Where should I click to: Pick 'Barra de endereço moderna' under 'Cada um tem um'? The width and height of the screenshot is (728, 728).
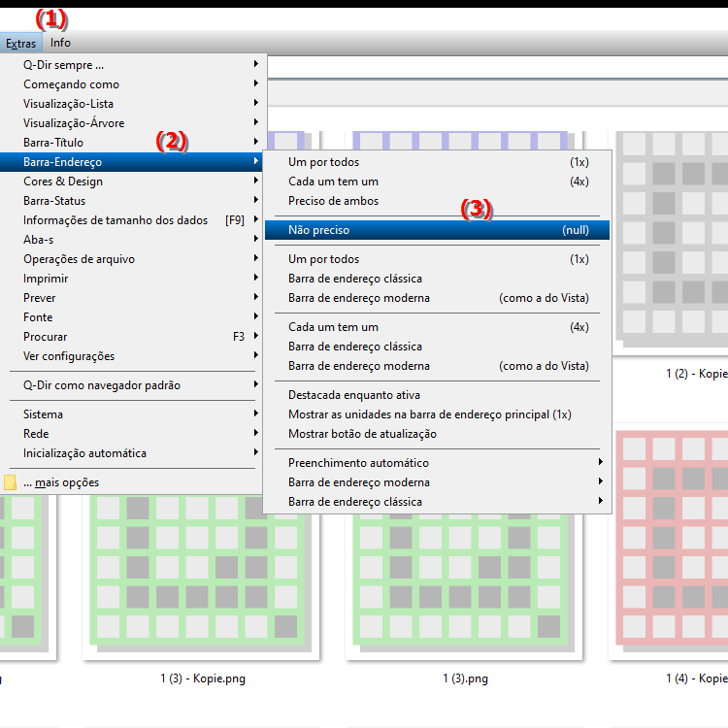438,366
